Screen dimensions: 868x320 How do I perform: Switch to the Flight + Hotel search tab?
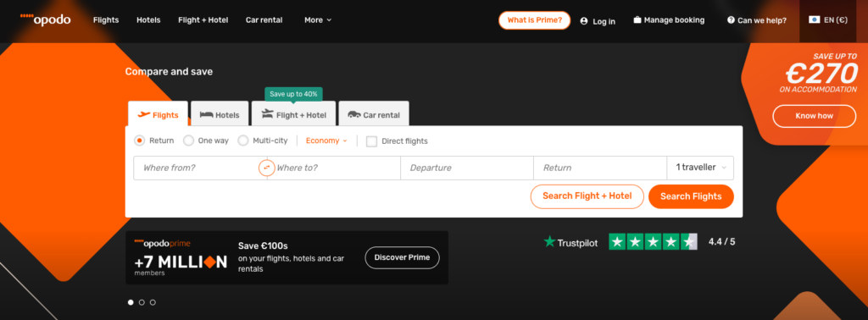293,113
